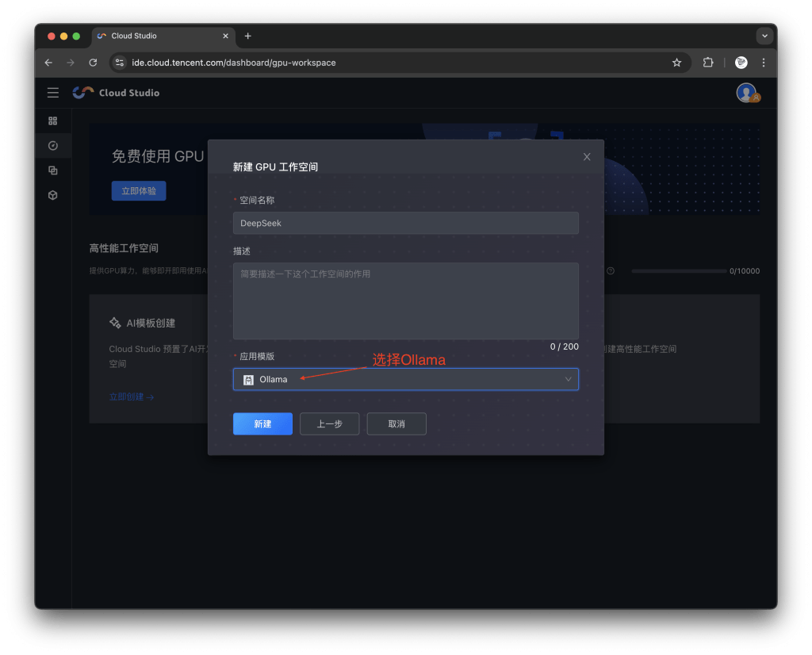The image size is (812, 655).
Task: Click the site info icon in address bar
Action: 120,63
